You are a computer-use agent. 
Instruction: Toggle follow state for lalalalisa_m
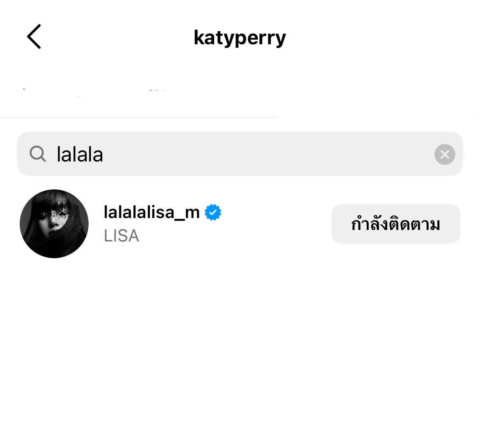coord(395,224)
